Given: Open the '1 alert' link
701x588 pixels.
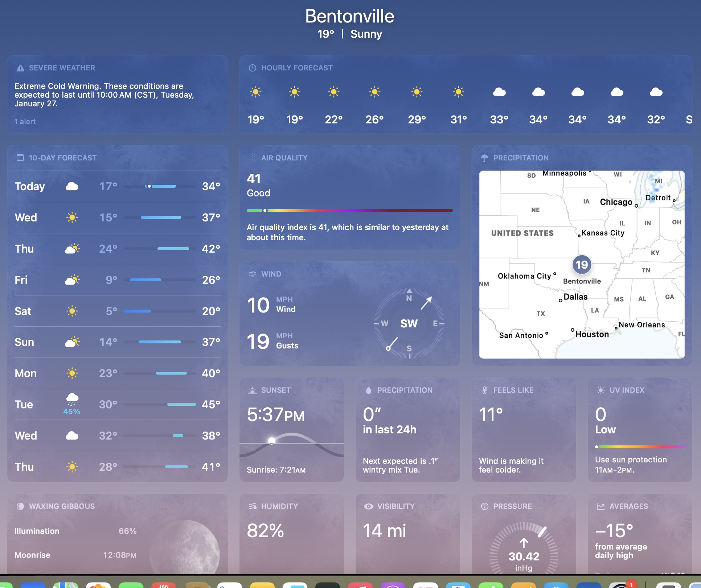Looking at the screenshot, I should [25, 122].
